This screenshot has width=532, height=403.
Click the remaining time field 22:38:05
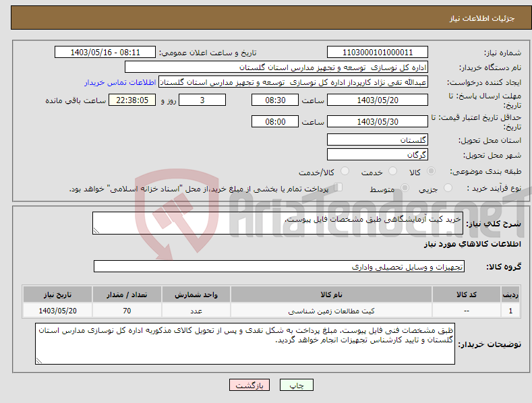click(x=132, y=100)
